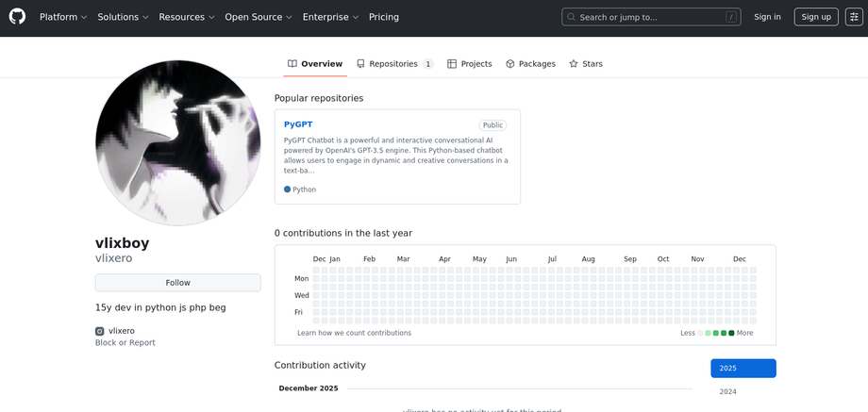Screen dimensions: 868x412
Task: Click the Sign up button
Action: [816, 17]
